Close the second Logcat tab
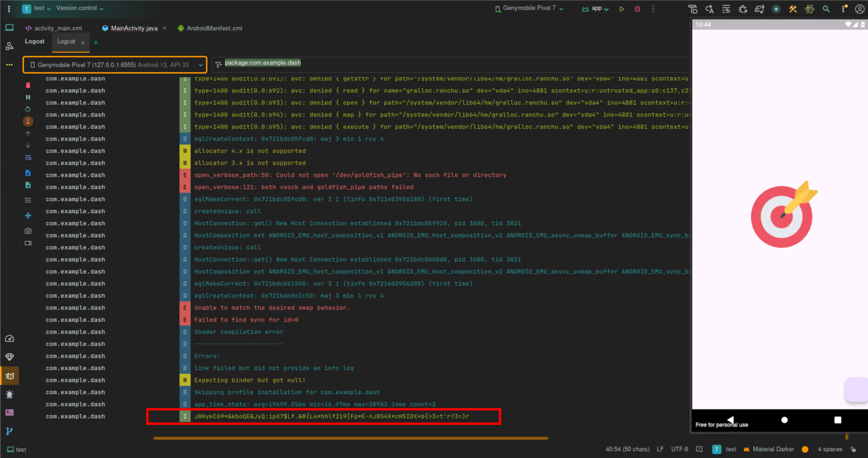The image size is (868, 458). point(83,43)
